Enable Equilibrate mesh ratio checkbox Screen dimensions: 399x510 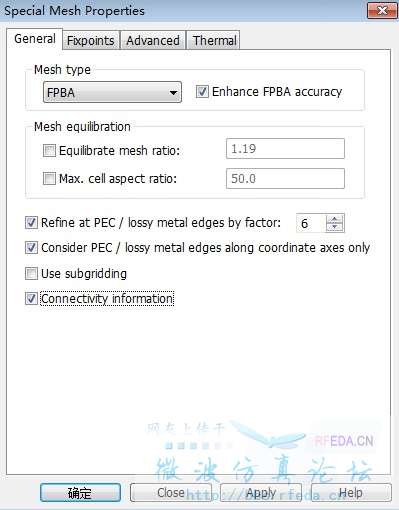[49, 150]
